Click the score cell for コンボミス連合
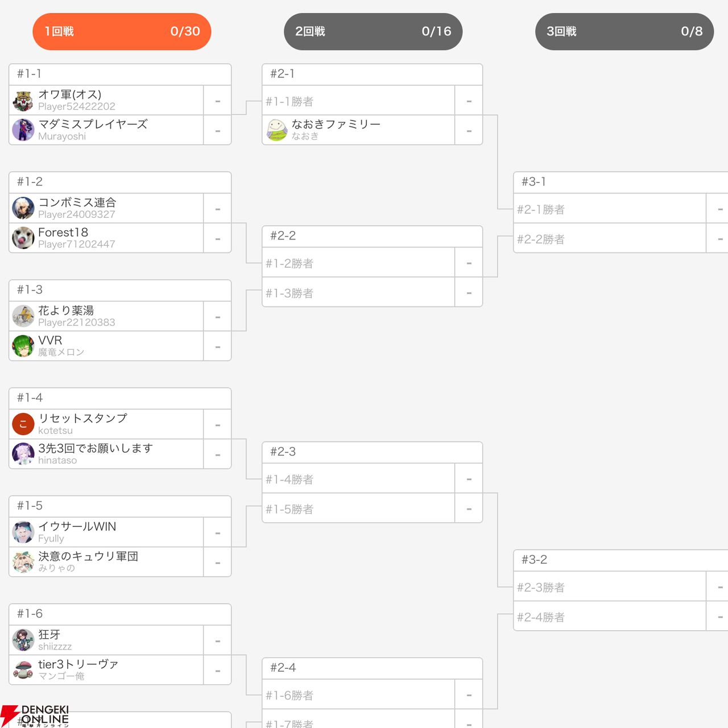The image size is (728, 728). (x=218, y=209)
